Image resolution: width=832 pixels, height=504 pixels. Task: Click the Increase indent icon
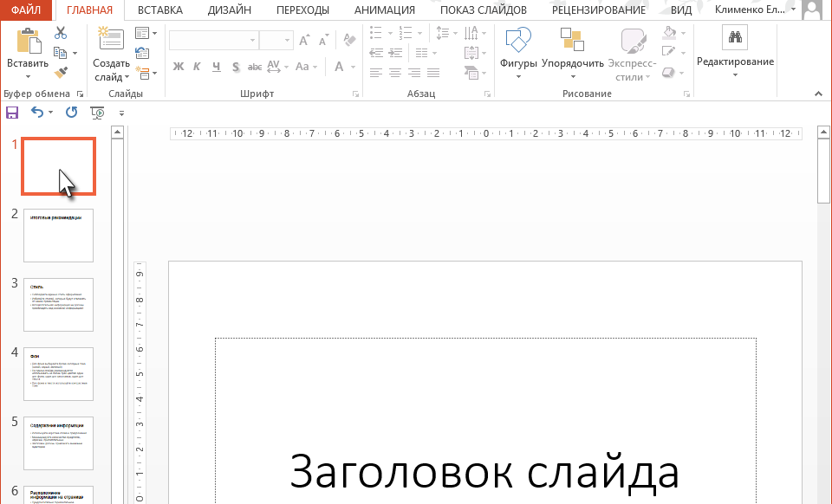tap(395, 53)
